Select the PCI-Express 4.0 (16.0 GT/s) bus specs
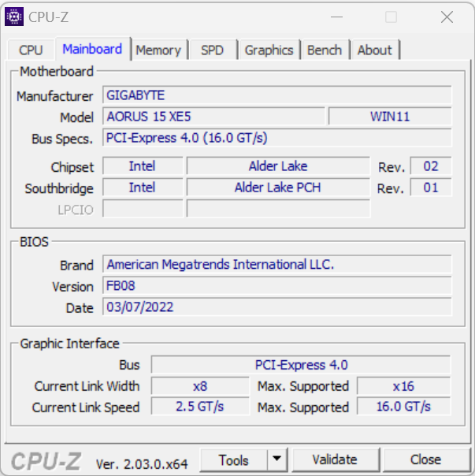 pyautogui.click(x=276, y=137)
